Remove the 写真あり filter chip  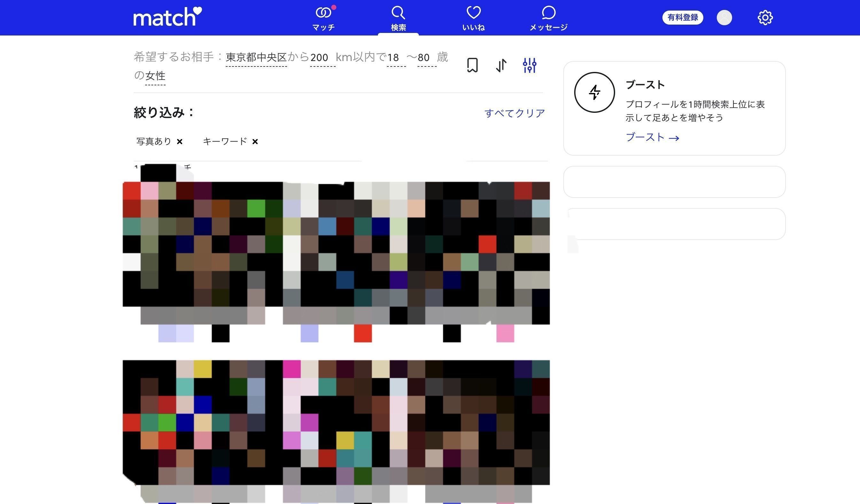pos(179,142)
